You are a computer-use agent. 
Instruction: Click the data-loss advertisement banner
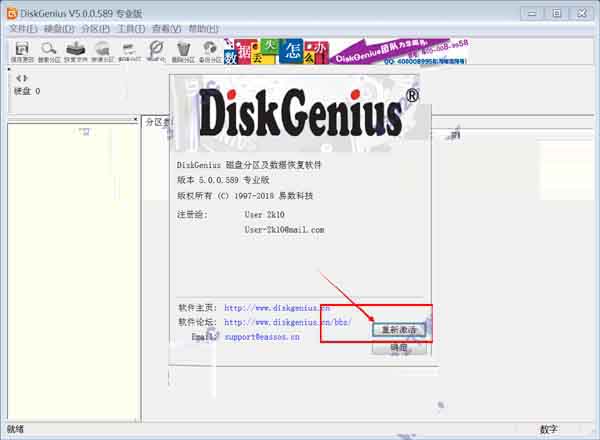pyautogui.click(x=276, y=51)
